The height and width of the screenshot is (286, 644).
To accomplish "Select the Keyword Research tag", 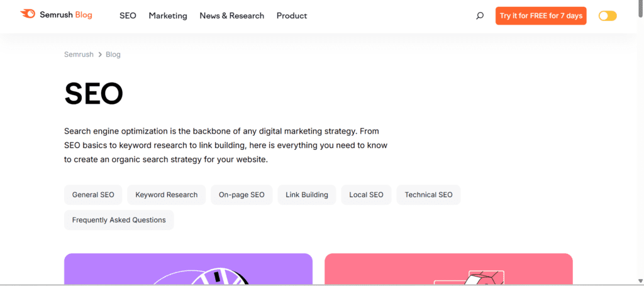I will point(166,195).
